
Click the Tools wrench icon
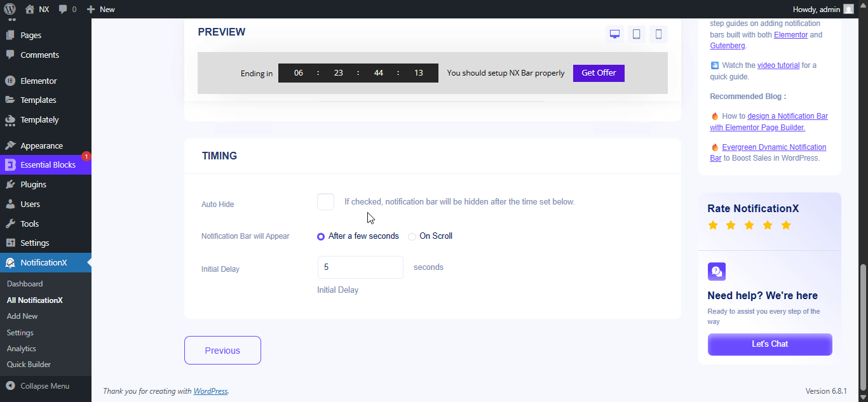point(10,224)
